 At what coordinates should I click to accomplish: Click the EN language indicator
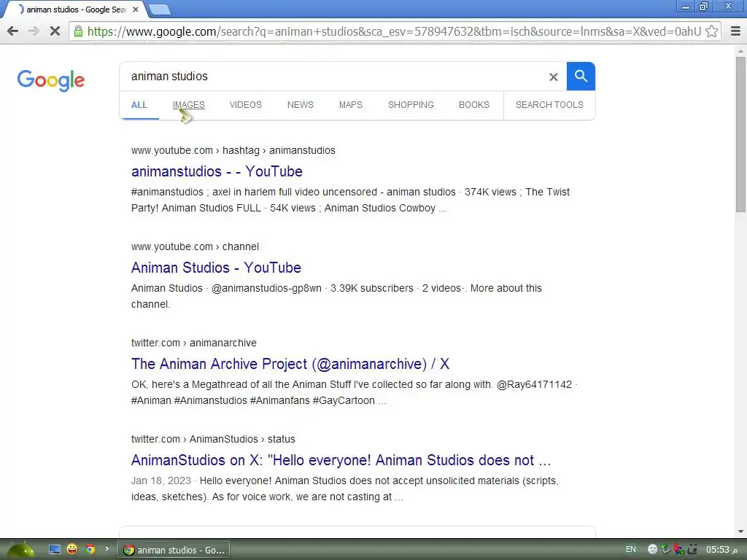click(631, 550)
